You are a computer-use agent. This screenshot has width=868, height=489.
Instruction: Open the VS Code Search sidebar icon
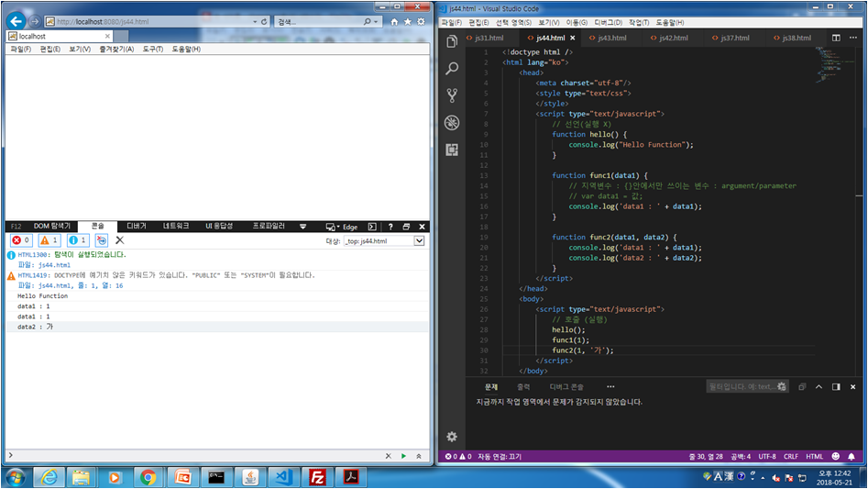(x=452, y=69)
